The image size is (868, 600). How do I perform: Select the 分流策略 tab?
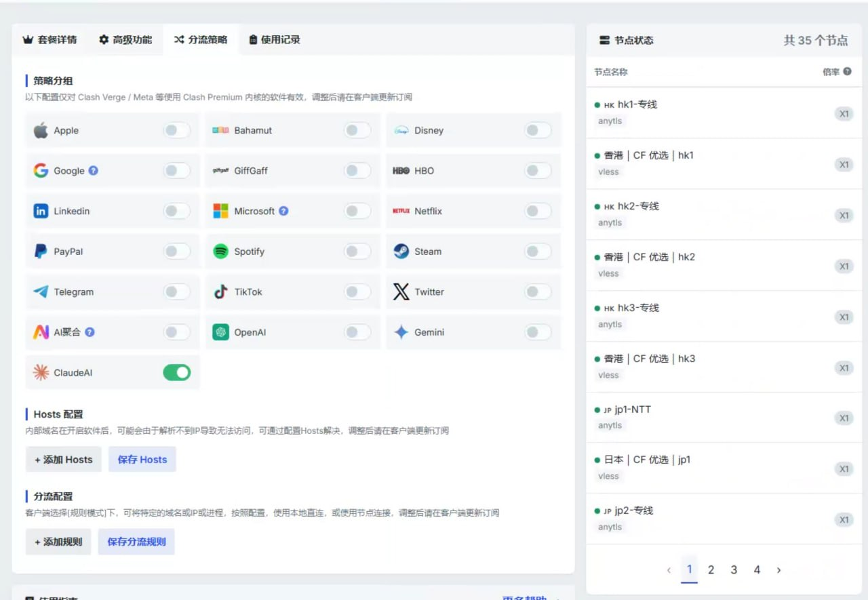200,39
